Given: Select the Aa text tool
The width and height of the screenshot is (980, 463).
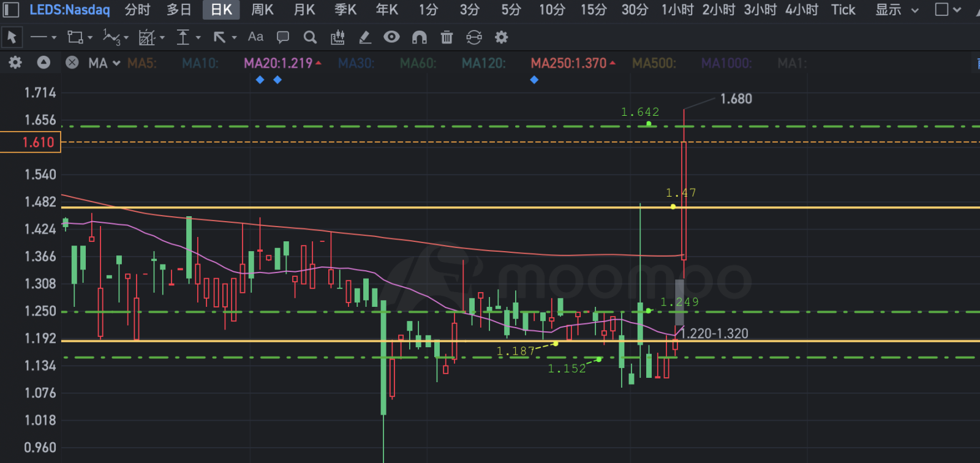Looking at the screenshot, I should tap(255, 37).
